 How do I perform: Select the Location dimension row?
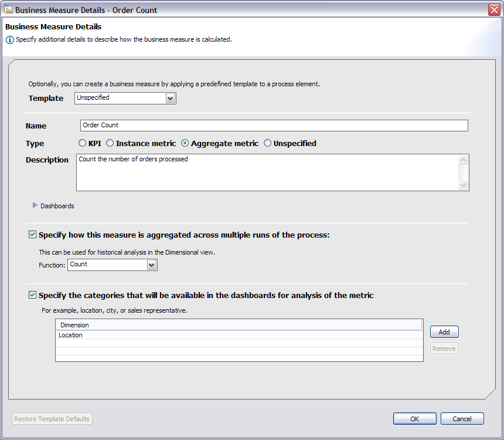[x=239, y=335]
